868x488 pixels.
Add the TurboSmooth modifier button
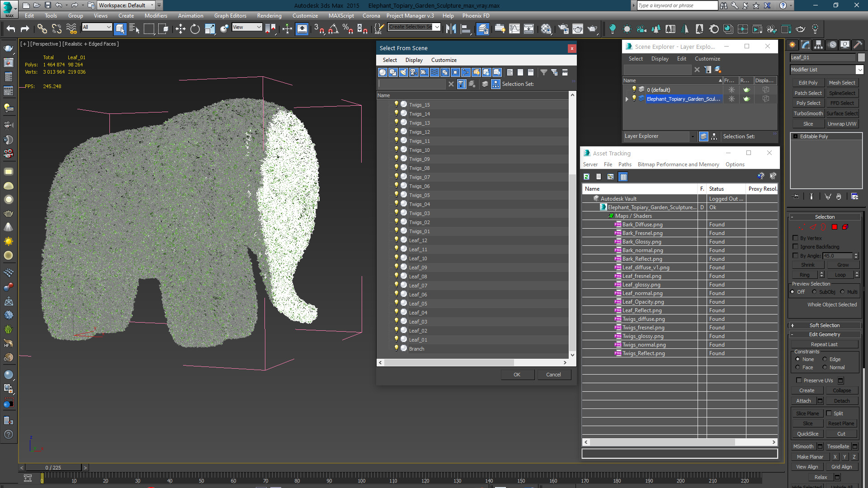pyautogui.click(x=808, y=113)
